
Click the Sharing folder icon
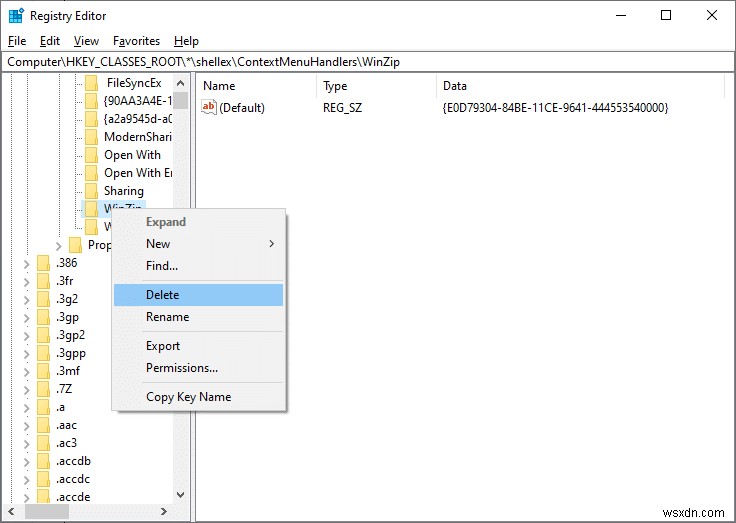pyautogui.click(x=91, y=191)
